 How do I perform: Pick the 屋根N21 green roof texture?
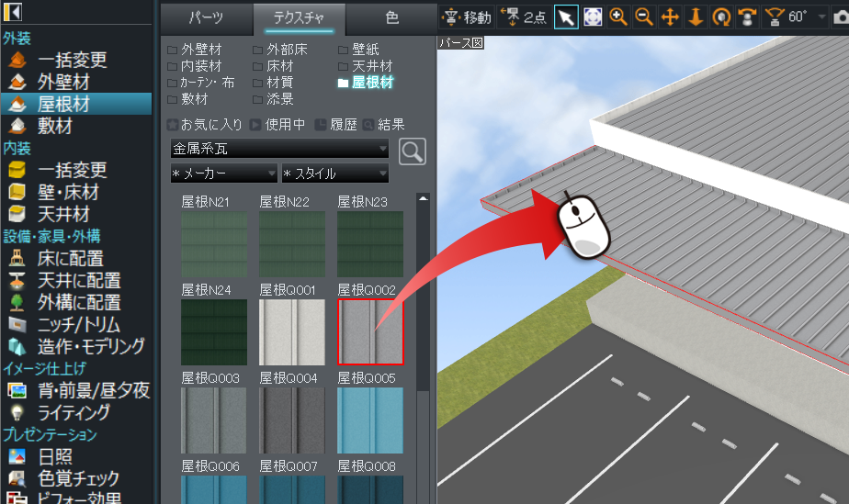click(214, 244)
